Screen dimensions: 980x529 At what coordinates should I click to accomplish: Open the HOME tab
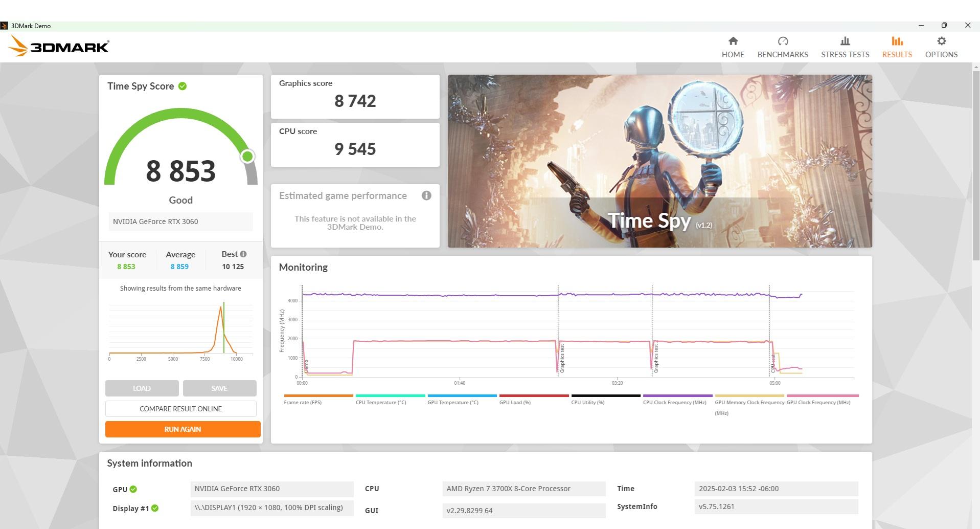733,47
